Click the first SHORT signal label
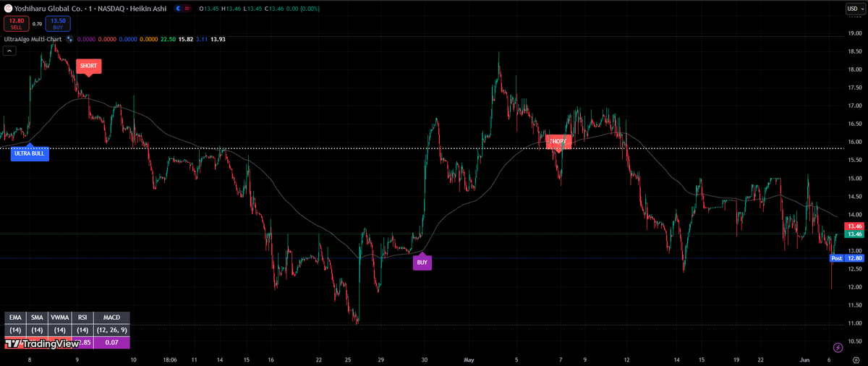Screen dimensions: 868x366 pyautogui.click(x=88, y=66)
